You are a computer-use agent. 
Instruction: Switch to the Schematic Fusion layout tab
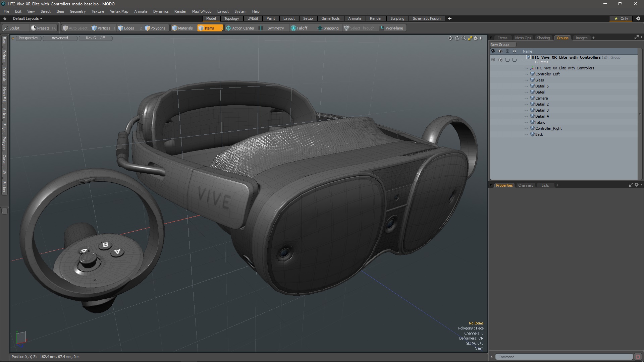pyautogui.click(x=426, y=18)
